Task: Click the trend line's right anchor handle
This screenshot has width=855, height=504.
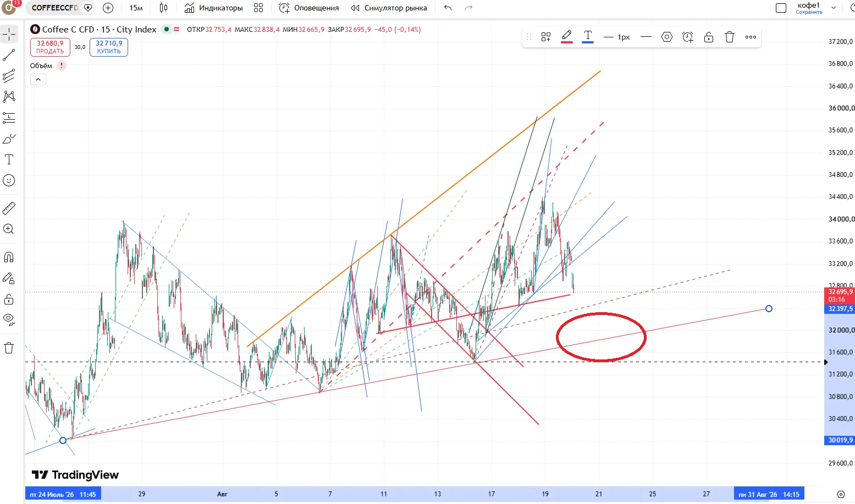Action: [x=769, y=308]
